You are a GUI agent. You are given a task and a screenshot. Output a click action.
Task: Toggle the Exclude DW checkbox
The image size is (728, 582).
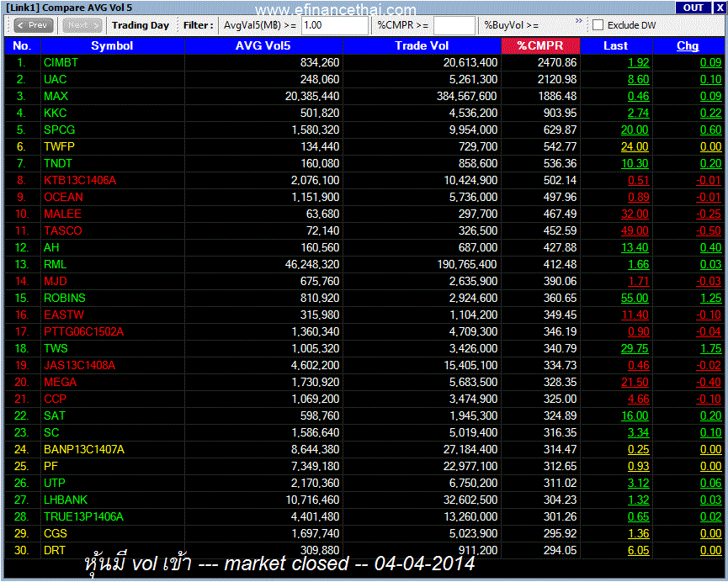click(598, 25)
